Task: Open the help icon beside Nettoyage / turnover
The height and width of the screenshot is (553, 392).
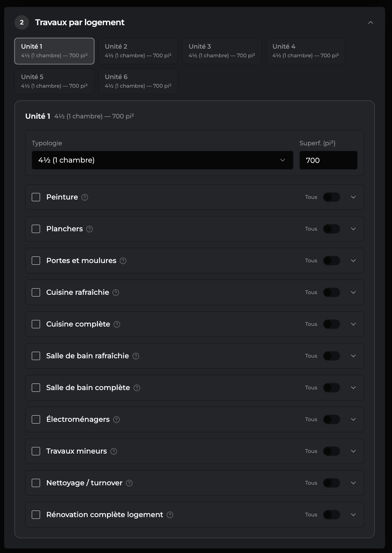Action: click(x=129, y=483)
